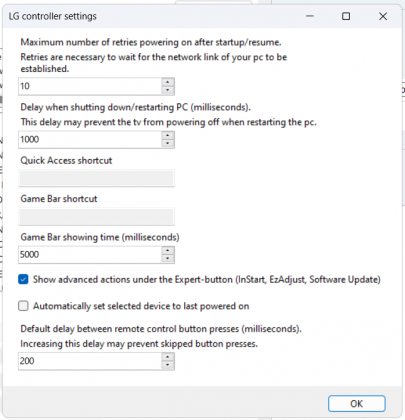Focus the Game Bar shortcut box
Viewport: 405px width, 420px height.
pos(96,217)
